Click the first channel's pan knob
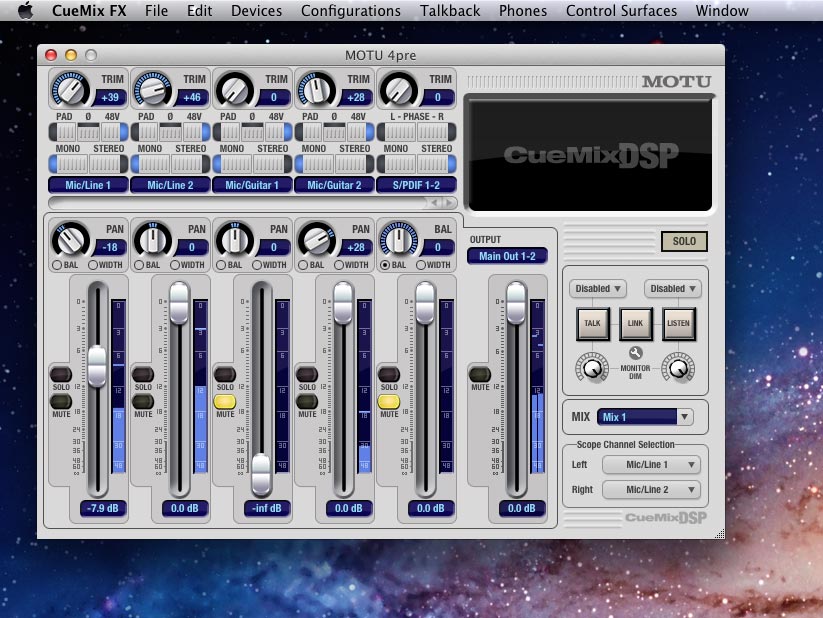Viewport: 823px width, 618px height. click(70, 241)
